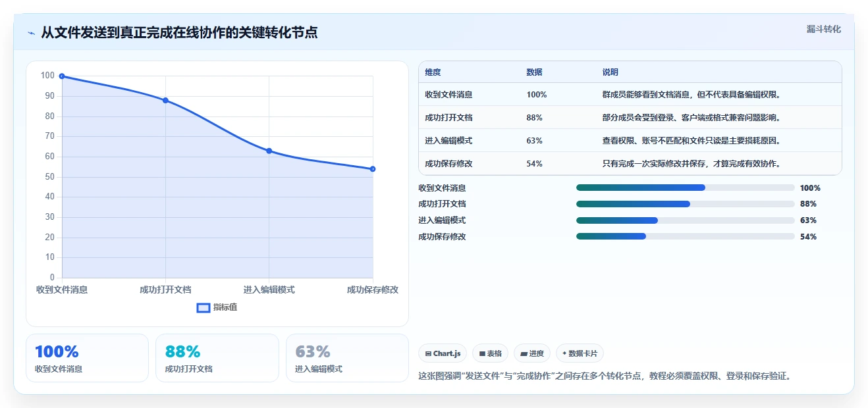Click the description starting 群成员能够看到文档消息
868x408 pixels.
click(x=692, y=95)
